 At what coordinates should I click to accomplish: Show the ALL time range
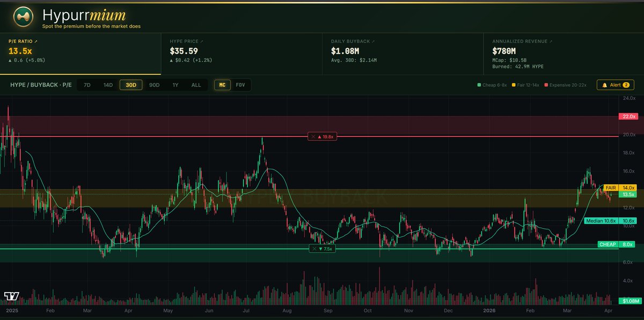(x=196, y=85)
